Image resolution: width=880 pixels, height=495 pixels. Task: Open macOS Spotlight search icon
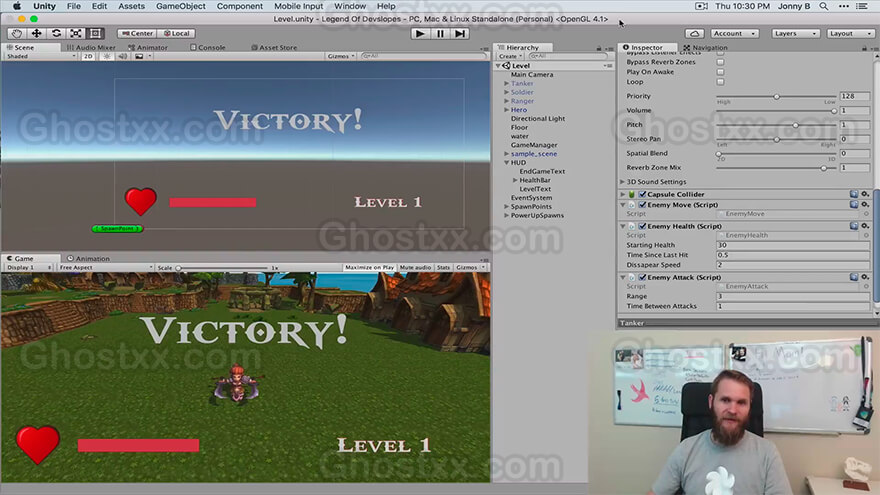[x=823, y=6]
